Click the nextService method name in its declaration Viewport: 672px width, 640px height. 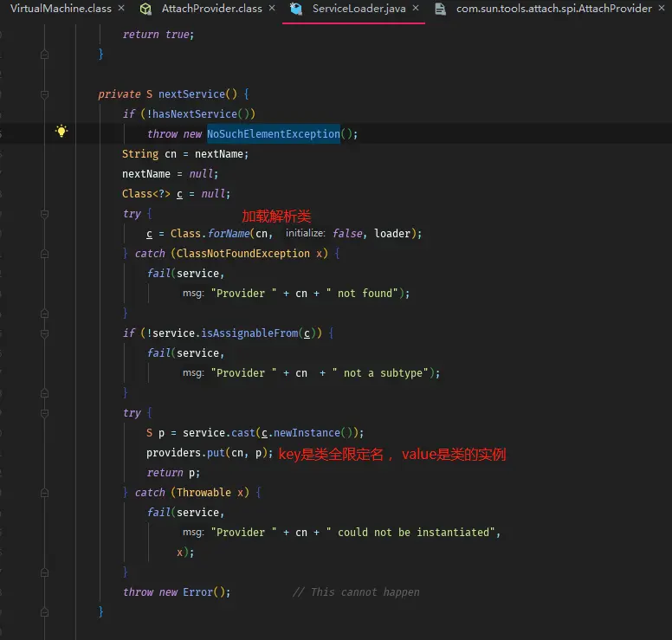point(191,94)
